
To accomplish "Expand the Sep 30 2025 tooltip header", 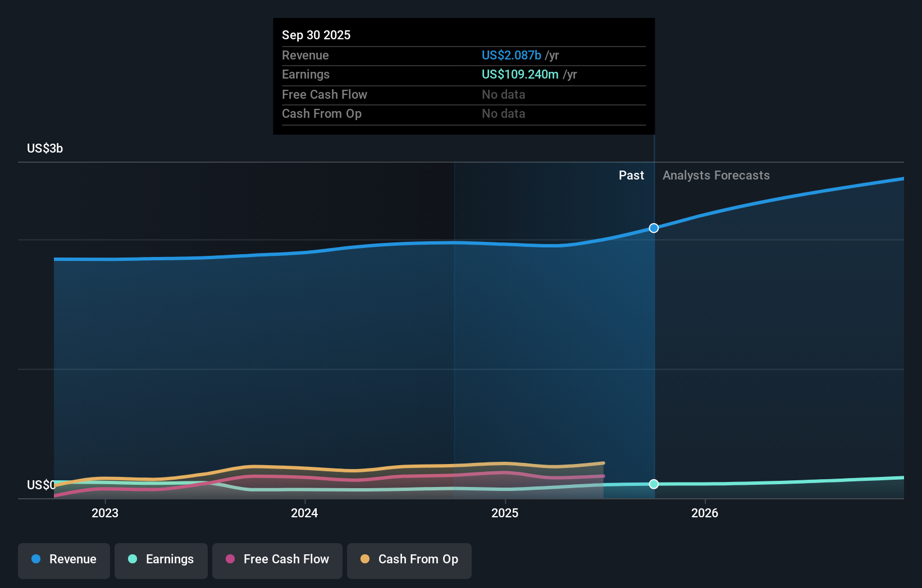I will click(x=316, y=35).
